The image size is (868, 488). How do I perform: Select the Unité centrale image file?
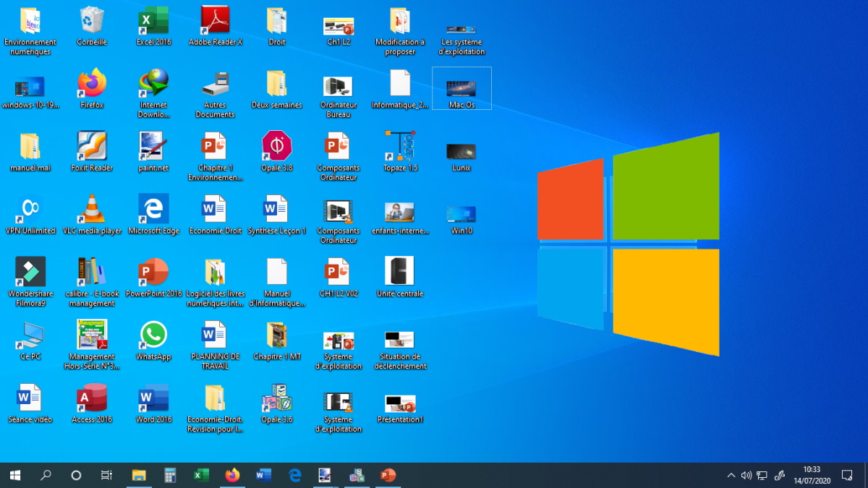coord(400,278)
